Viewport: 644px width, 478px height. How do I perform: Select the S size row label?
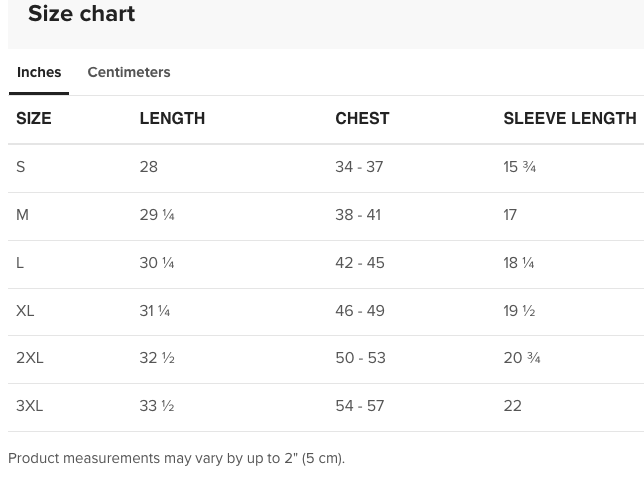pyautogui.click(x=21, y=167)
